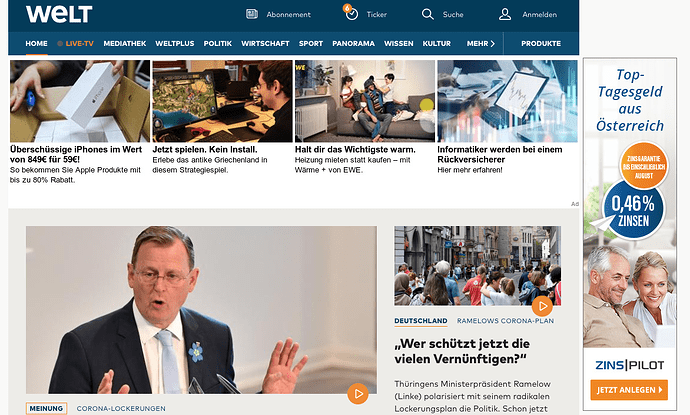Click the MEINUNG label tag
690x415 pixels.
(x=46, y=408)
